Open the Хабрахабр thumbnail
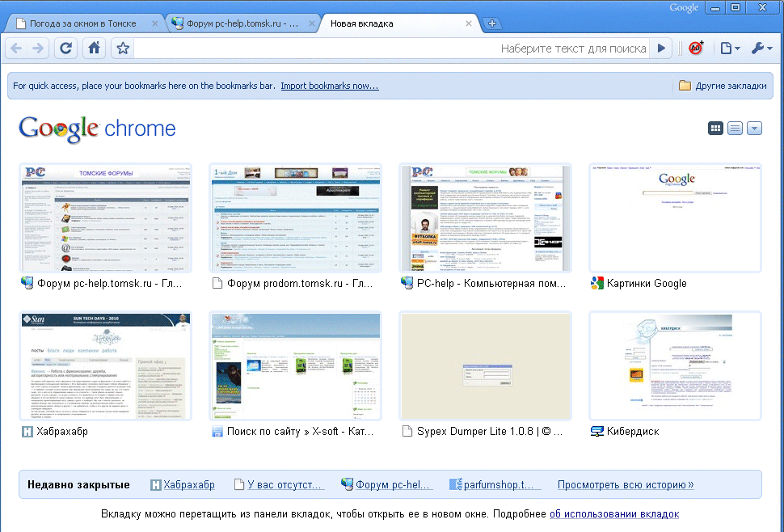The width and height of the screenshot is (784, 532). pyautogui.click(x=106, y=366)
